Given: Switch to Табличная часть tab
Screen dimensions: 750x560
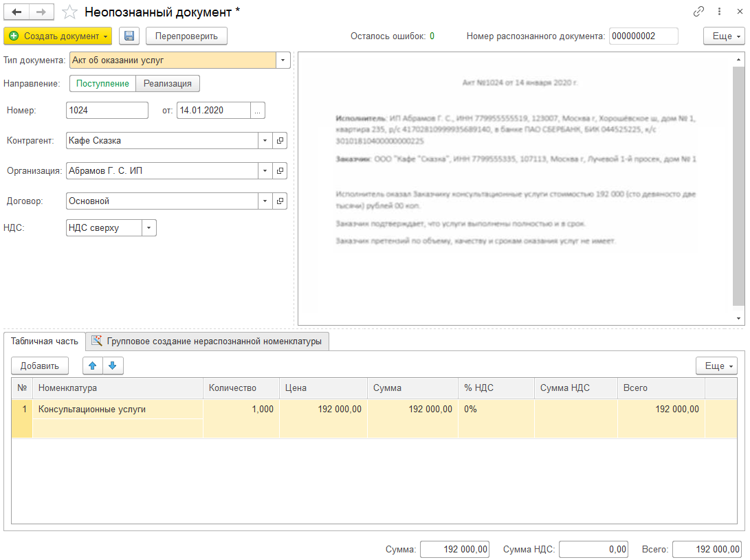Looking at the screenshot, I should click(45, 341).
